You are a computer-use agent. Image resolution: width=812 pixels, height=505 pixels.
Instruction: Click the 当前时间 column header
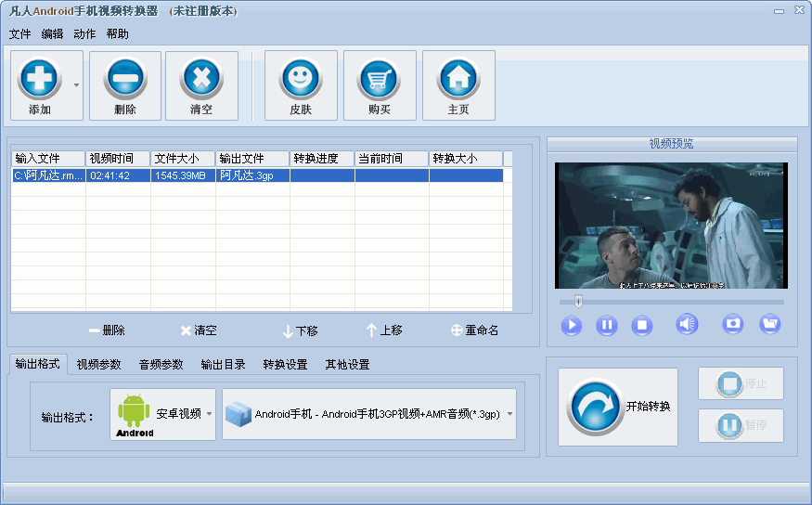tap(392, 159)
